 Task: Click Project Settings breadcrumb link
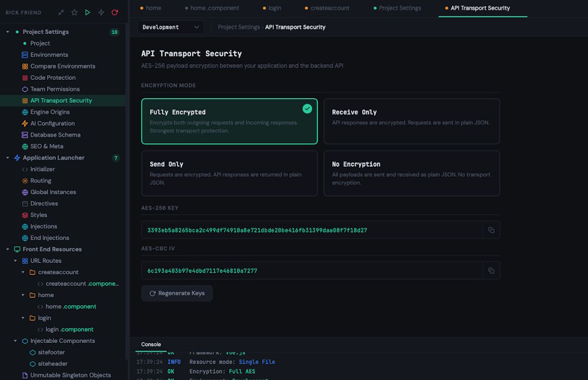click(239, 27)
